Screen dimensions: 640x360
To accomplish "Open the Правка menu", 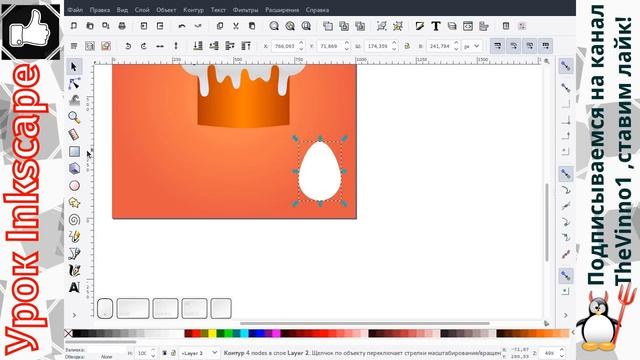I will pyautogui.click(x=100, y=10).
